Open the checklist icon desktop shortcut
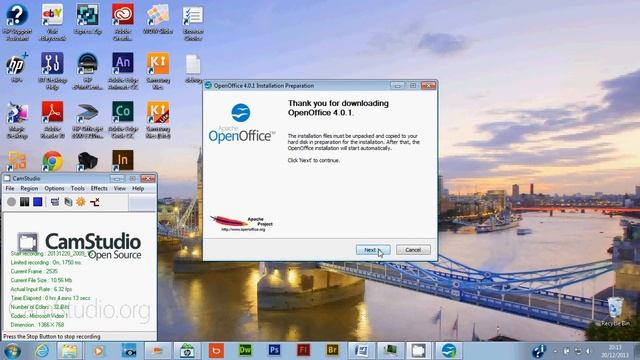 click(193, 21)
